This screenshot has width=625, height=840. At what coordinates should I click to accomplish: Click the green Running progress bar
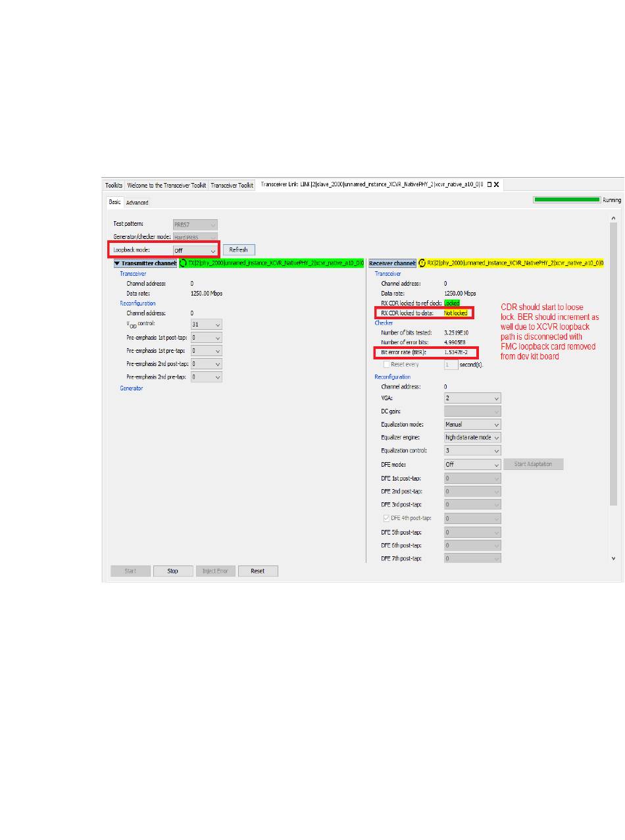click(566, 199)
